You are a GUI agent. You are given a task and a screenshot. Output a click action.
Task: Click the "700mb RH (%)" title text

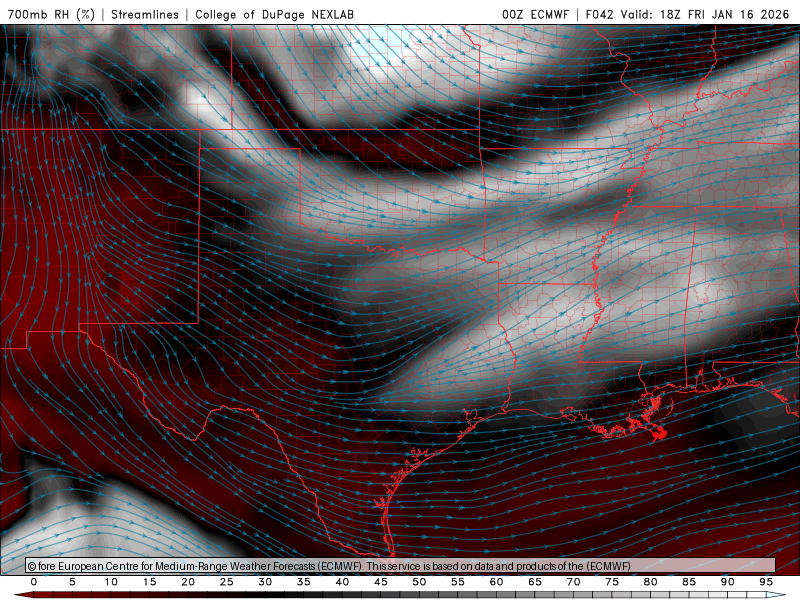click(51, 14)
